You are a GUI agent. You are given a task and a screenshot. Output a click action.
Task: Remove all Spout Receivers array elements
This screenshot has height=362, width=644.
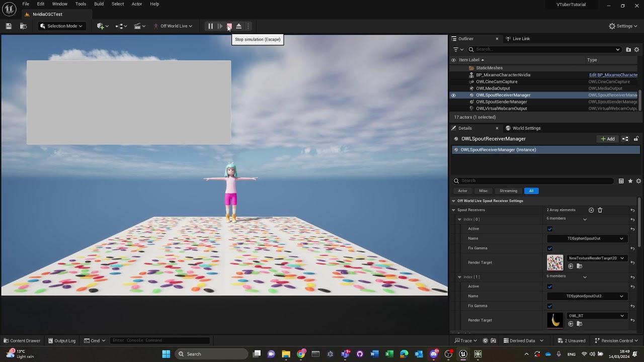(600, 210)
